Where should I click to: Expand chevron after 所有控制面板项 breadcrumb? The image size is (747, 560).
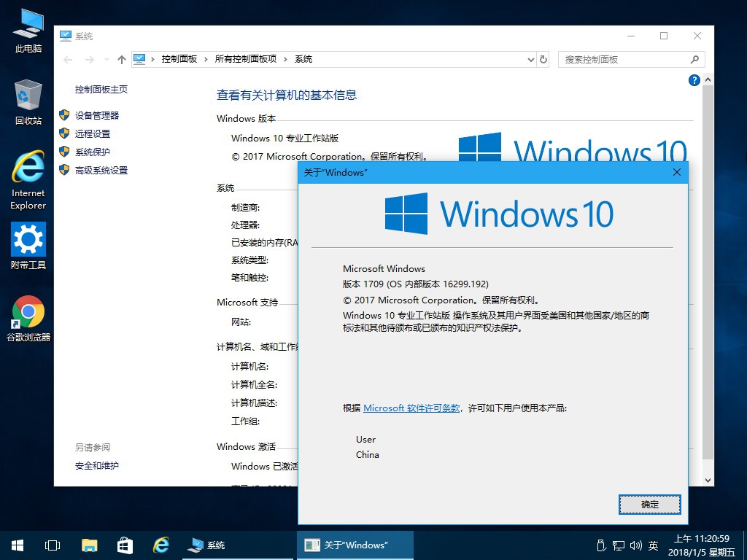click(x=285, y=59)
